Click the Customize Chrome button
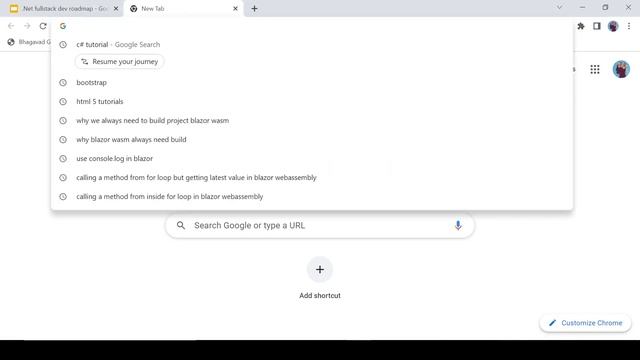Image resolution: width=640 pixels, height=360 pixels. click(585, 323)
